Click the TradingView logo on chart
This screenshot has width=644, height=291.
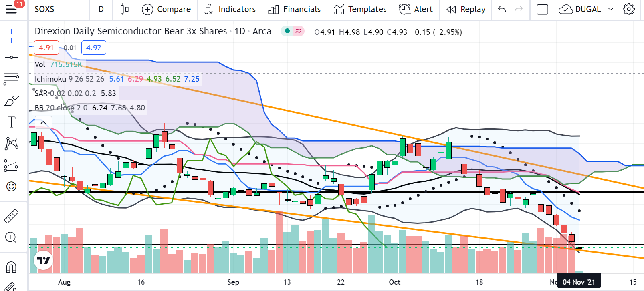pyautogui.click(x=44, y=261)
